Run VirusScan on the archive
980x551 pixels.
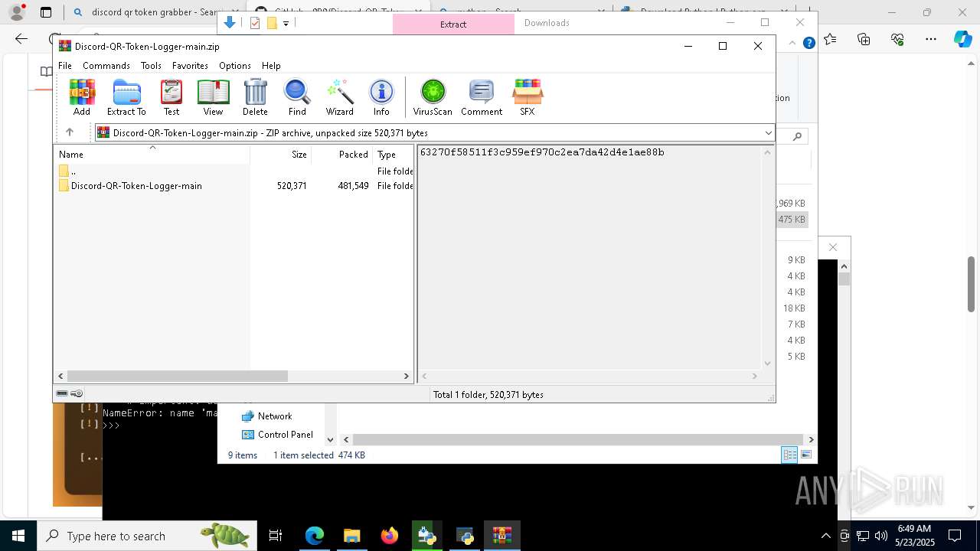point(433,97)
